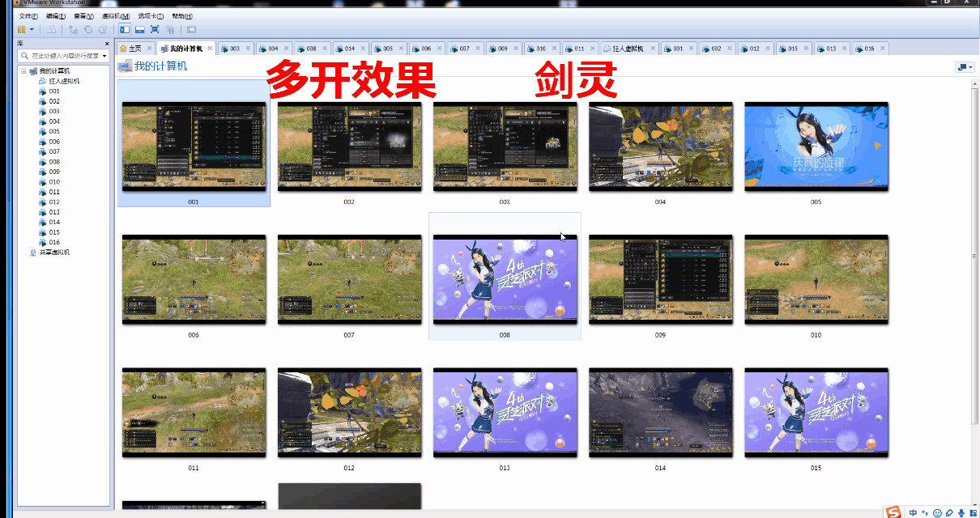
Task: Select the 013 virtual machine thumbnail
Action: pos(505,412)
